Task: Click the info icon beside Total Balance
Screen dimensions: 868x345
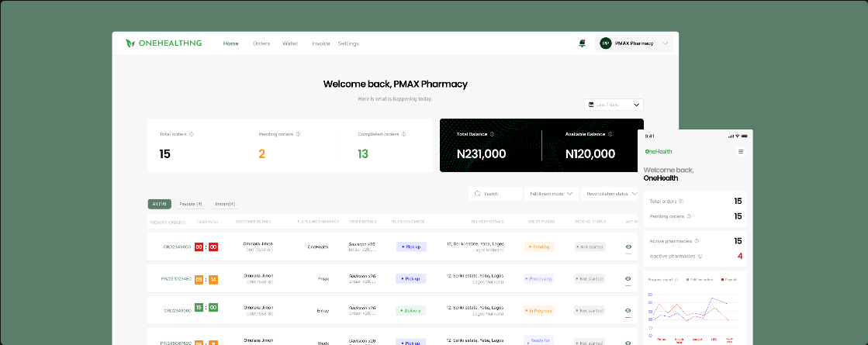Action: [x=492, y=134]
